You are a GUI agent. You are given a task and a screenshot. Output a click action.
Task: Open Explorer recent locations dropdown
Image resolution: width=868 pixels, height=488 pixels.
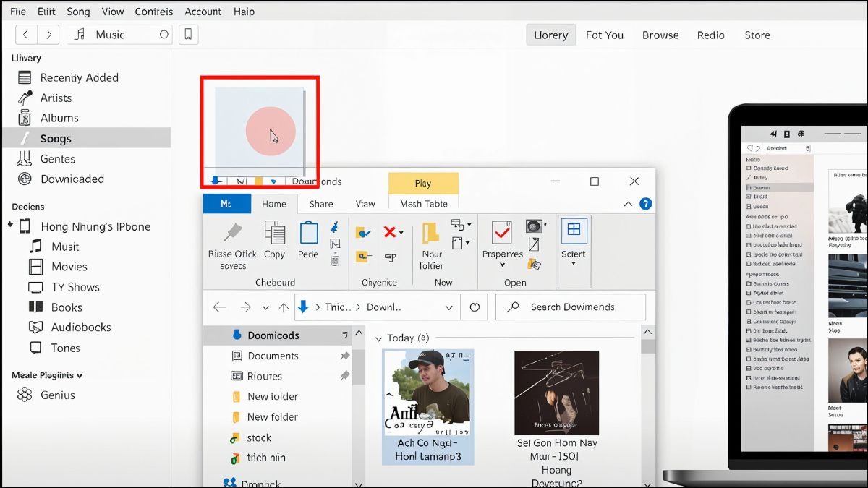(265, 307)
